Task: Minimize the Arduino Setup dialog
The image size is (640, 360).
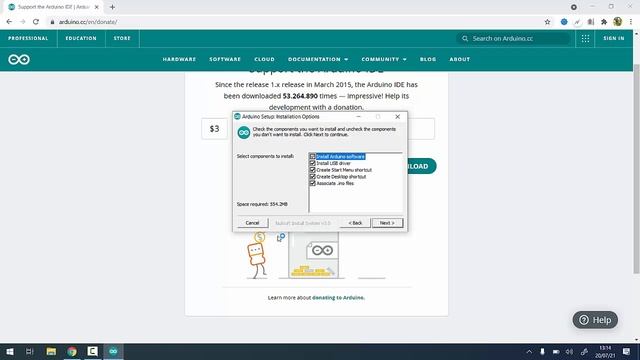Action: click(358, 117)
